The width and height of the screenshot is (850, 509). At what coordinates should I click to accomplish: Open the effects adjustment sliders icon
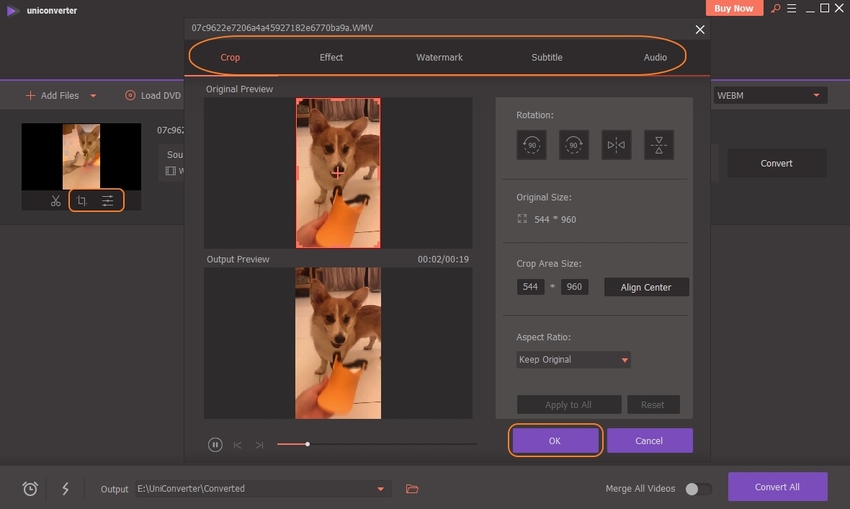pyautogui.click(x=108, y=201)
